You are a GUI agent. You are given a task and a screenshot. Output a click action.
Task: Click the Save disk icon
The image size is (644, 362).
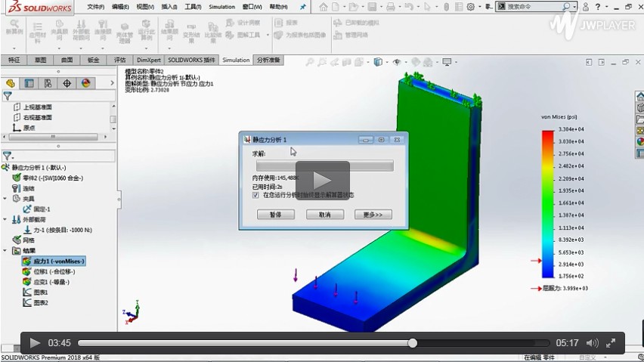click(372, 7)
